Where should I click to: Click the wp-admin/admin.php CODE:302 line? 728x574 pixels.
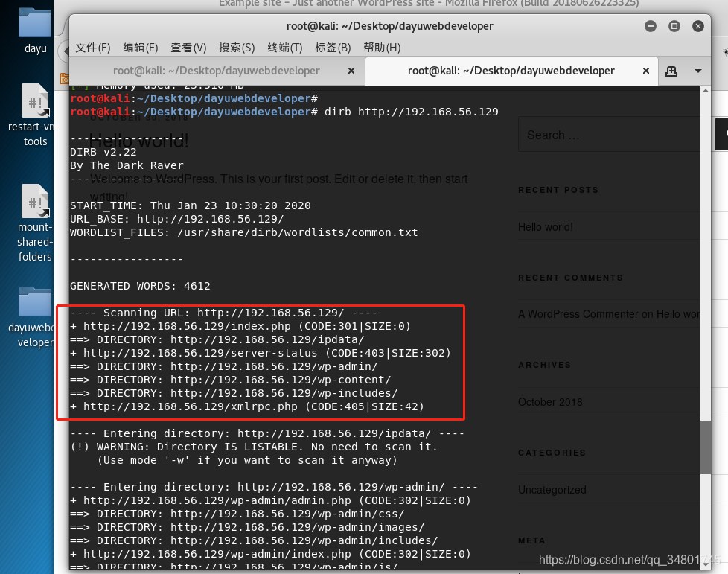(x=271, y=500)
